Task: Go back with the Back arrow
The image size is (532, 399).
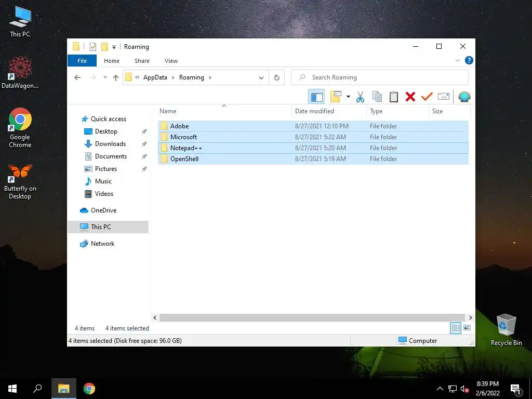Action: (77, 78)
